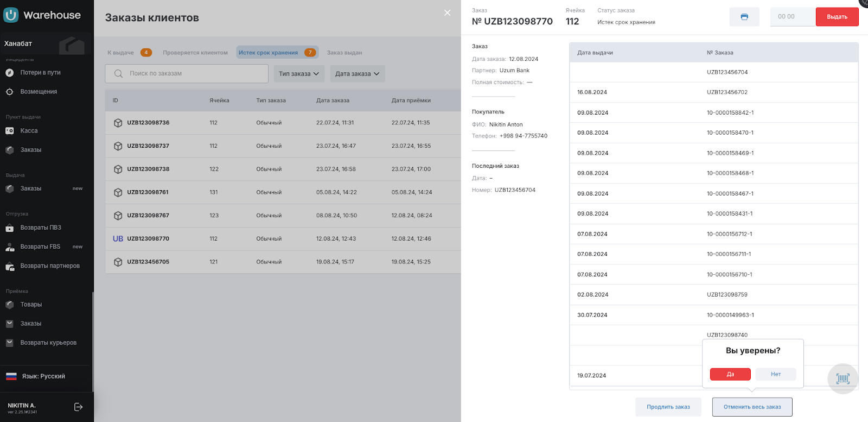Close the order details panel with X
Viewport: 868px width, 422px height.
pyautogui.click(x=447, y=13)
